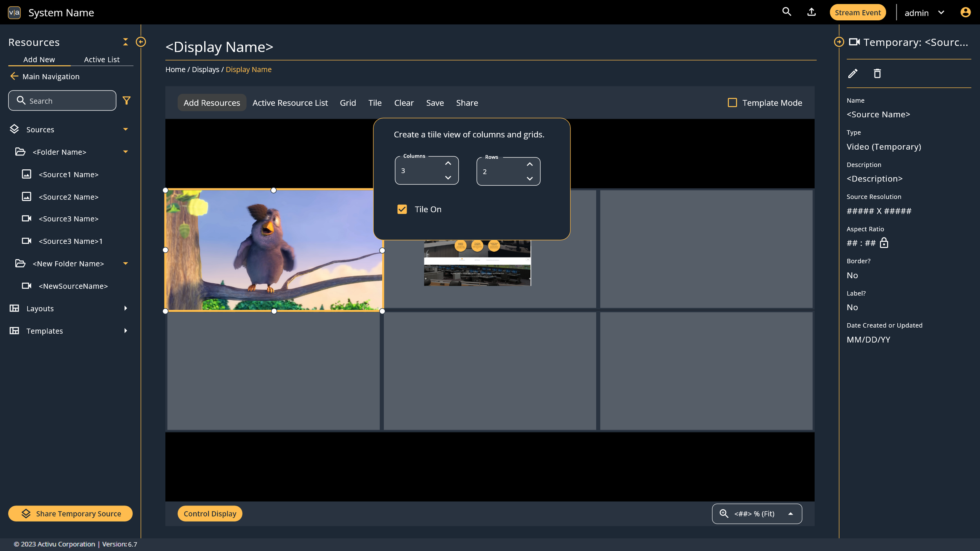980x551 pixels.
Task: Open the search icon in the top bar
Action: (x=786, y=12)
